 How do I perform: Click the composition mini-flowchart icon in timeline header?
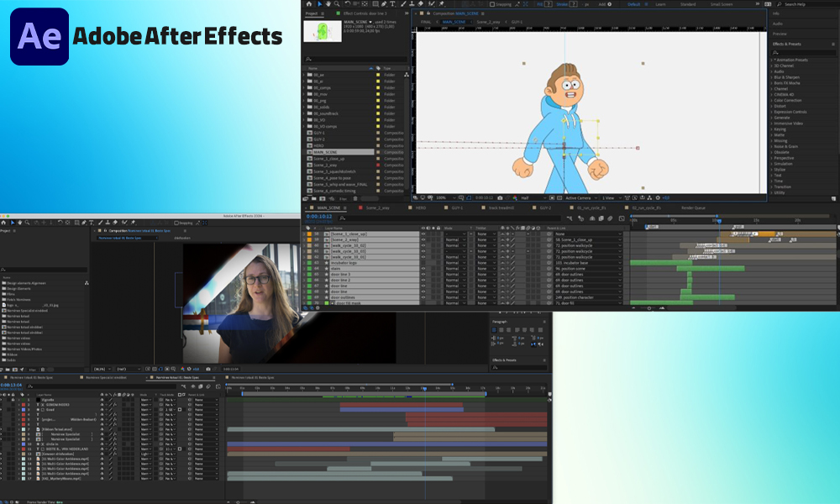pyautogui.click(x=570, y=218)
